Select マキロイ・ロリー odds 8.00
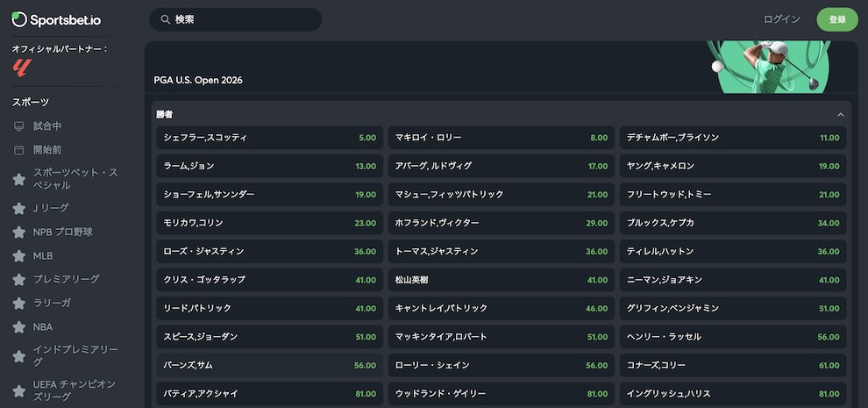 coord(501,138)
